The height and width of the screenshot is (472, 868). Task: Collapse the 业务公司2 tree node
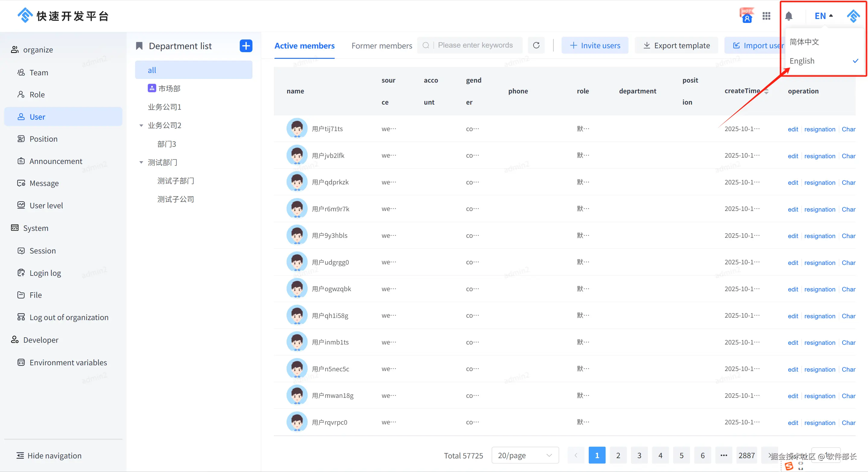(141, 126)
